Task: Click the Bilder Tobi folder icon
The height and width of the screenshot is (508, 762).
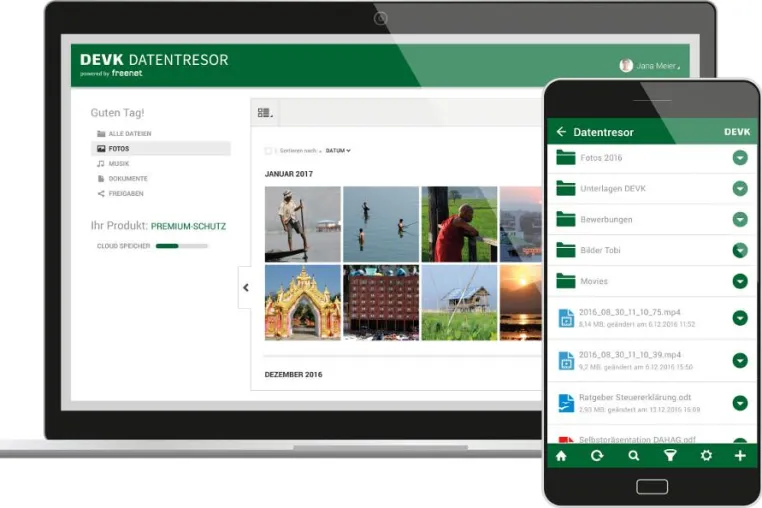Action: 566,250
